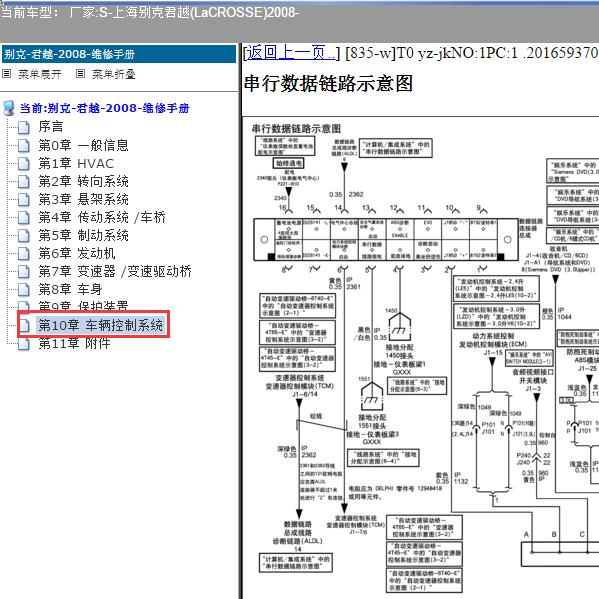Click the data link connector block in the diagram
Viewport: 599px width, 599px height.
point(386,240)
